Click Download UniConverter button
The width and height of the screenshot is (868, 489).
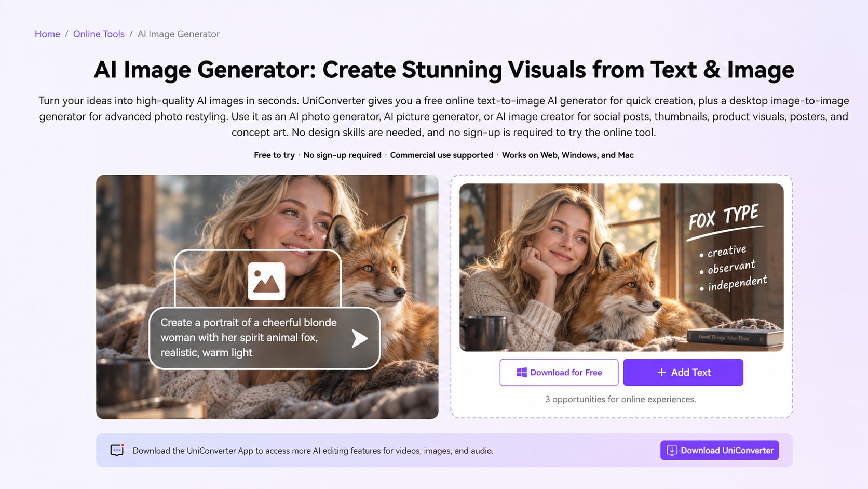tap(720, 451)
